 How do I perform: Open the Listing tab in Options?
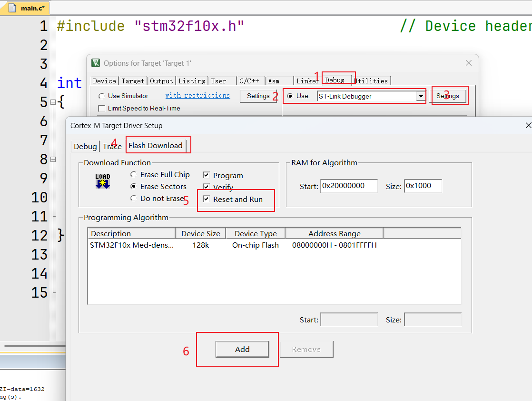point(192,81)
